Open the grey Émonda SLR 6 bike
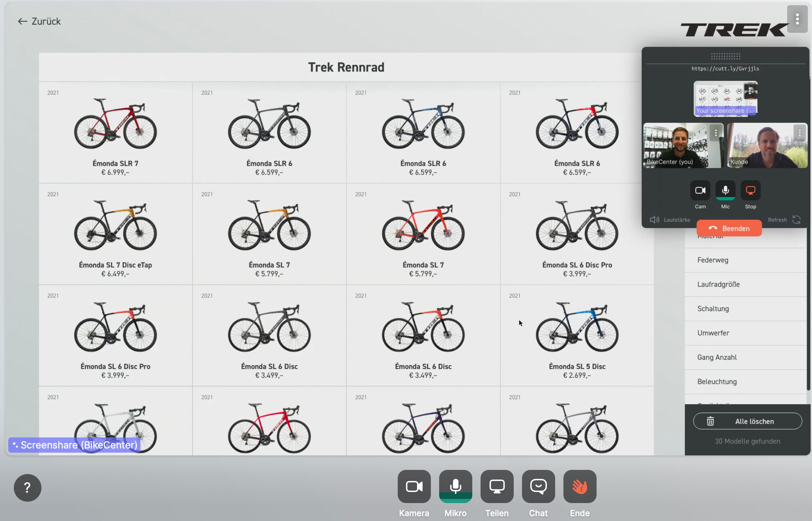This screenshot has width=812, height=521. [269, 133]
